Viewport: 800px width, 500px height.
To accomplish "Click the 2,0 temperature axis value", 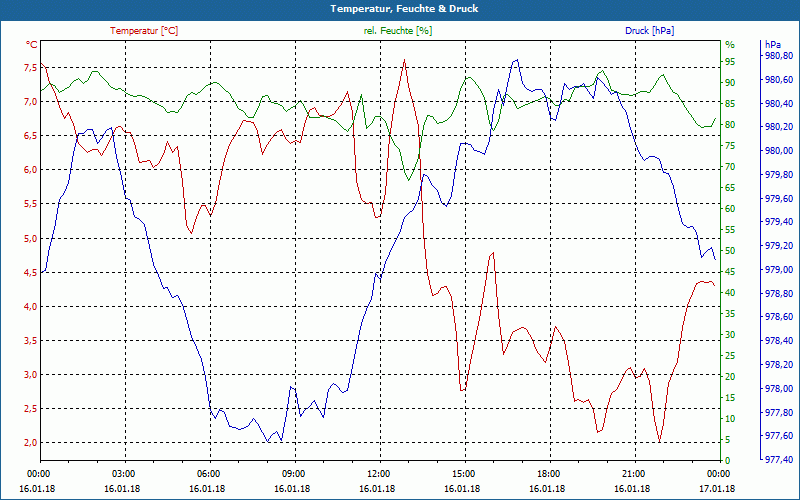I will pyautogui.click(x=29, y=442).
